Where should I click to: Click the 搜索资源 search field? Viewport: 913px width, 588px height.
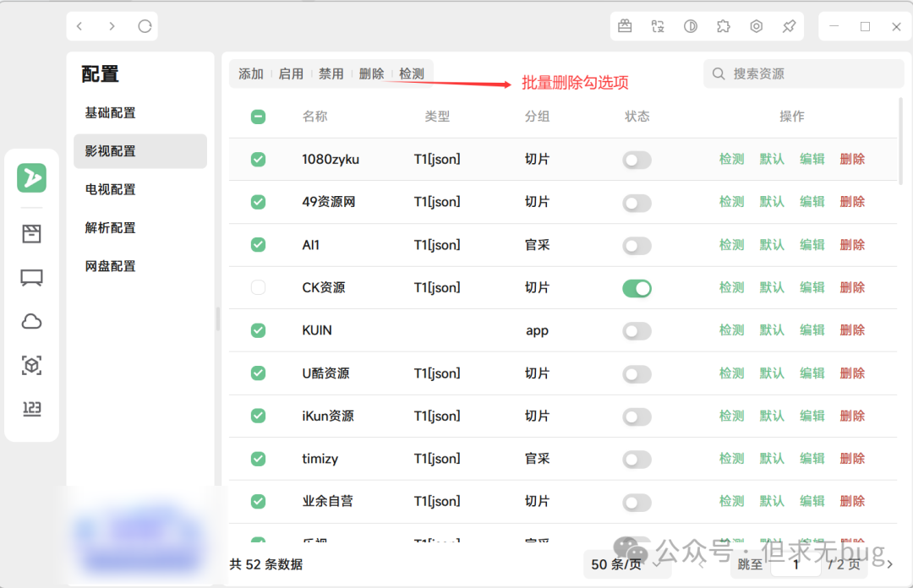807,73
